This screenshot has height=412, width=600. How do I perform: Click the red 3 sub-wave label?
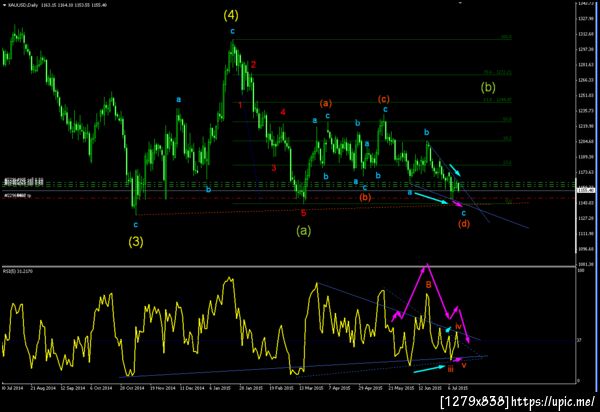[x=274, y=168]
